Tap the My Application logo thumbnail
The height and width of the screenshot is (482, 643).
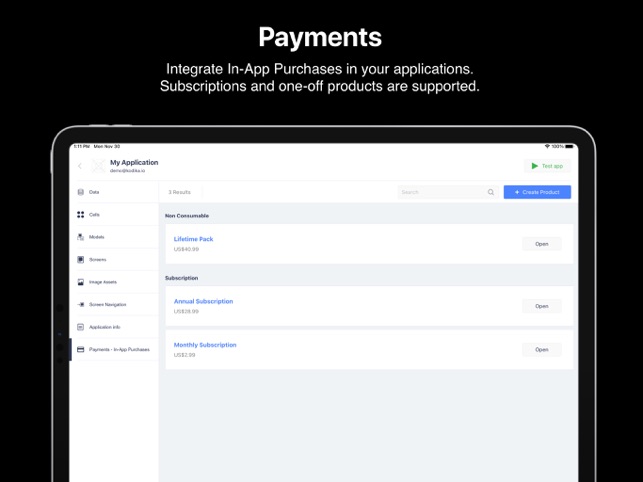(x=98, y=166)
